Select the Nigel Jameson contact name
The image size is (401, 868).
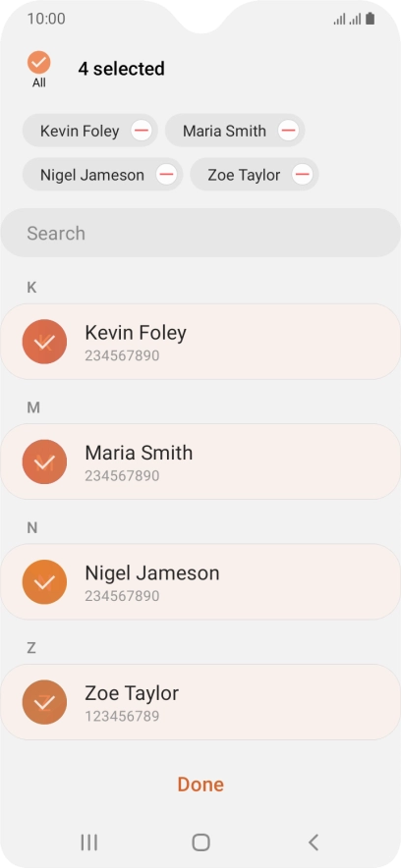[151, 573]
